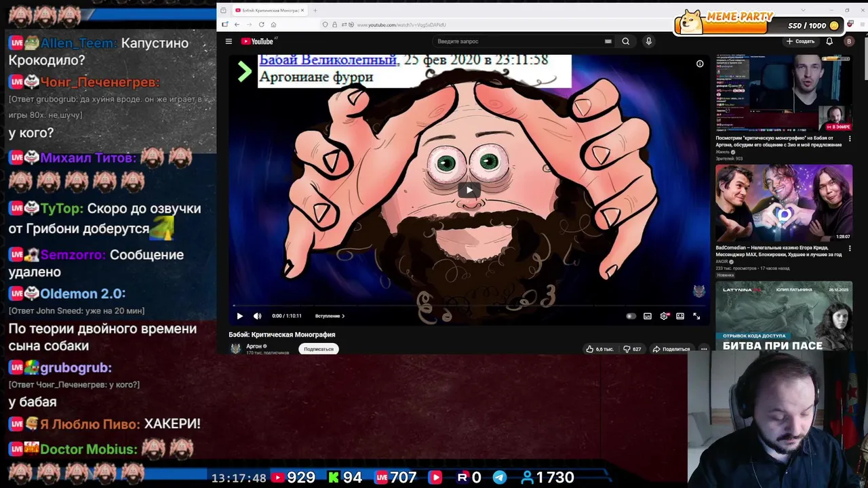Open the channel watermark in player corner
This screenshot has width=868, height=488.
[x=698, y=291]
